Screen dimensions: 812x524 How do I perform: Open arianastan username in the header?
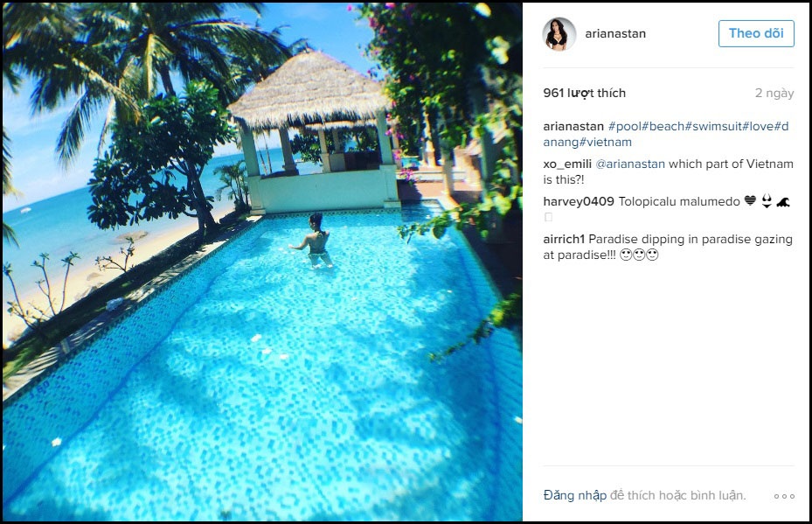pyautogui.click(x=615, y=34)
